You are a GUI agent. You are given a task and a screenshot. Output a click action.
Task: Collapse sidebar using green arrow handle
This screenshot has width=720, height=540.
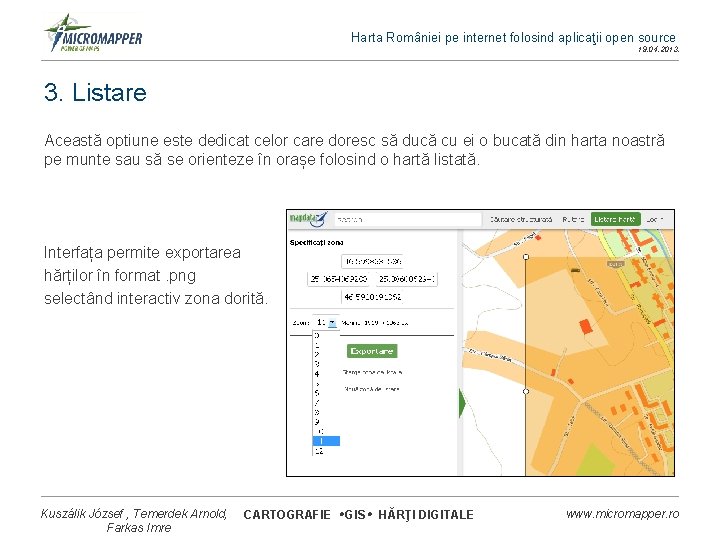[462, 403]
